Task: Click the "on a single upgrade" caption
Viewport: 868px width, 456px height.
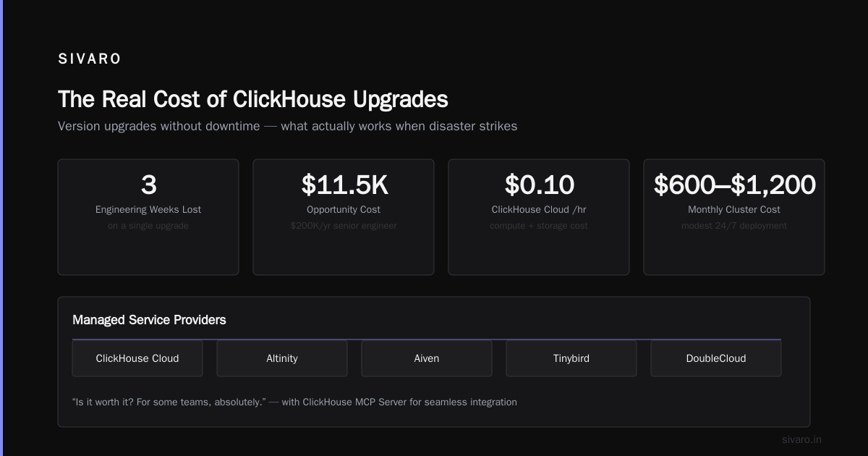Action: [148, 226]
